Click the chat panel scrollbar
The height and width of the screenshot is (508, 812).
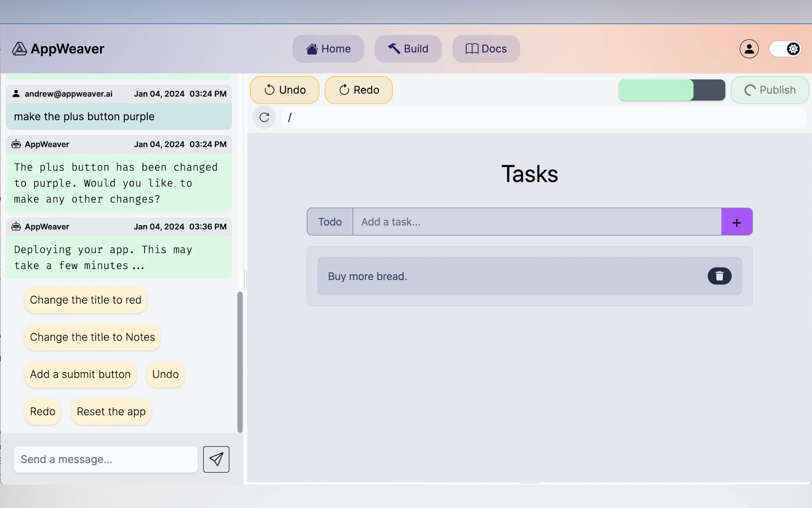pyautogui.click(x=240, y=362)
